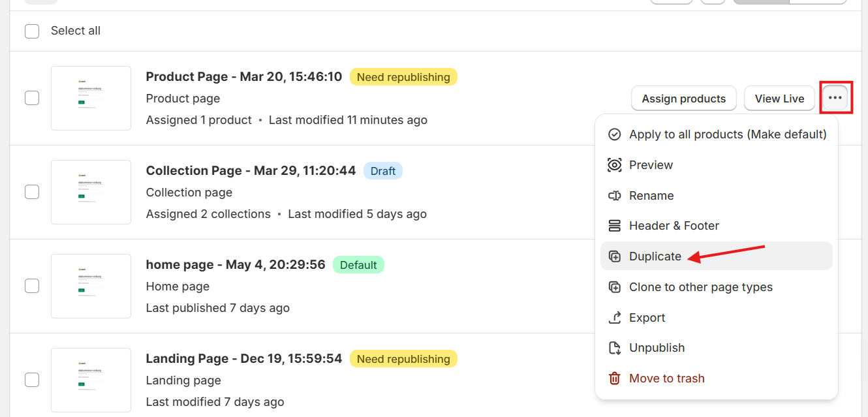This screenshot has height=417, width=868.
Task: Click the Rename icon next to Rename option
Action: click(614, 195)
